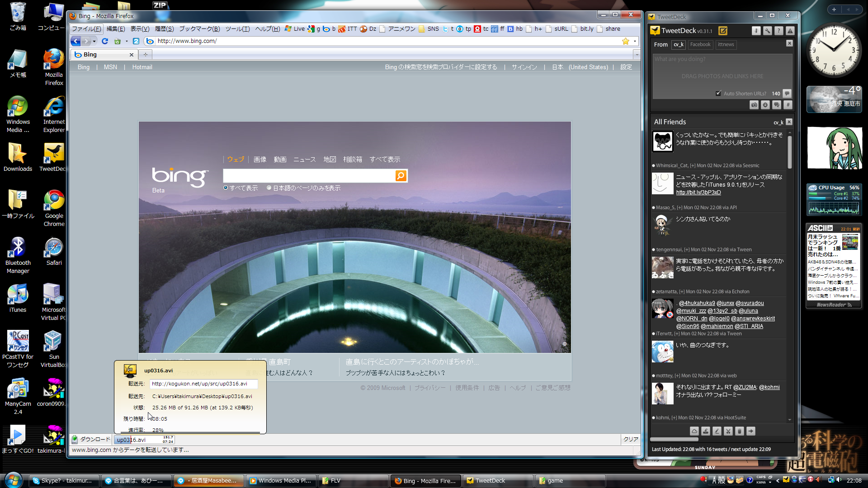Select 日本語のページのみを表示 radio button
868x488 pixels.
click(x=269, y=188)
